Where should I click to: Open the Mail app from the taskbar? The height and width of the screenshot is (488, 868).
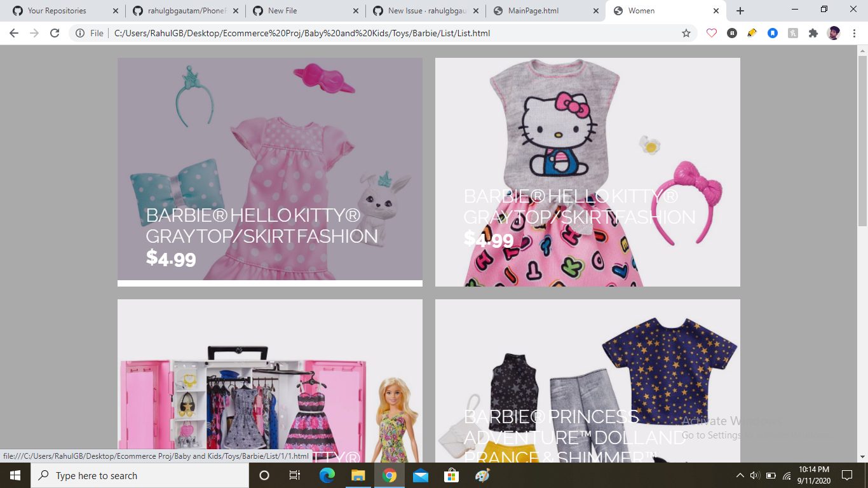pos(420,475)
